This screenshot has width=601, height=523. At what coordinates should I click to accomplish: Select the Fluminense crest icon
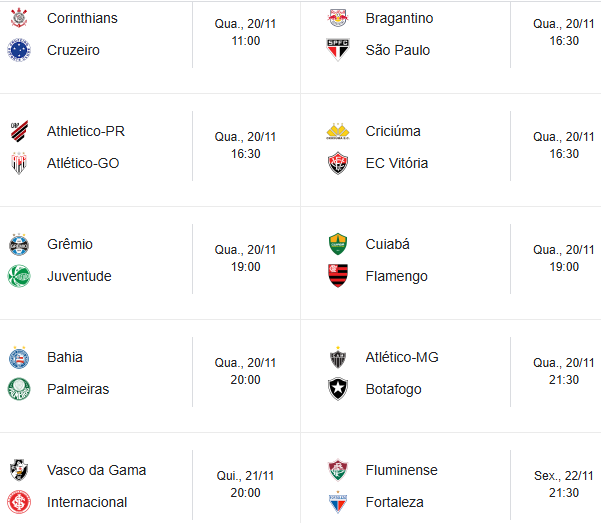(x=338, y=470)
